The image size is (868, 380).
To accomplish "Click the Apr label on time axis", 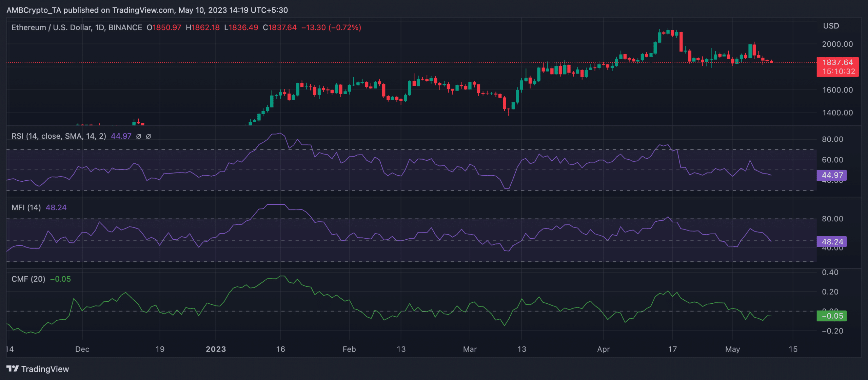I will point(603,349).
